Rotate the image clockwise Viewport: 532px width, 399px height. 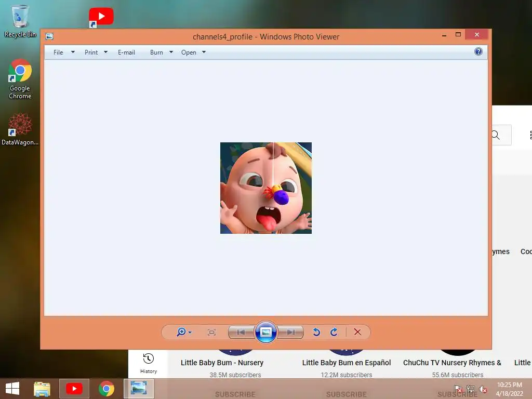334,332
